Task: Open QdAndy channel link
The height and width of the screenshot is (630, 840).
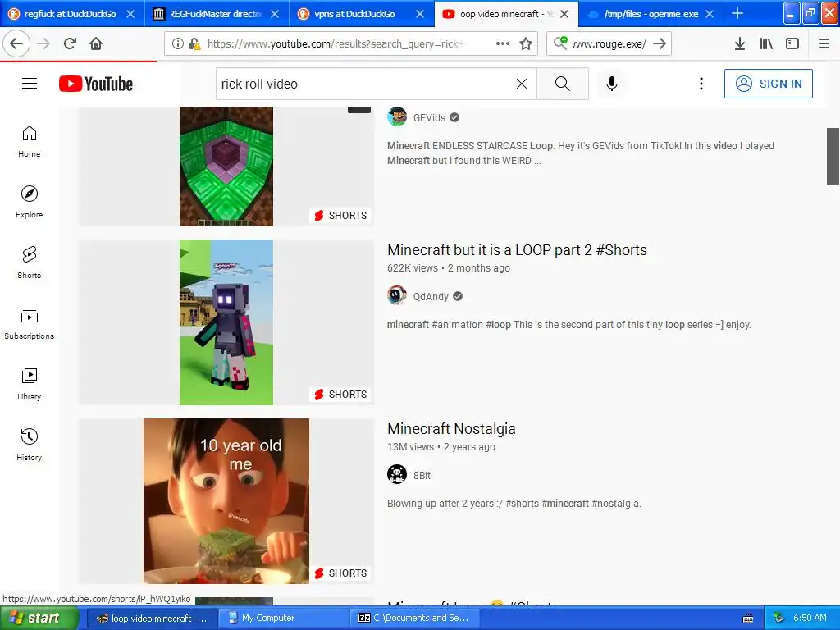Action: tap(431, 296)
